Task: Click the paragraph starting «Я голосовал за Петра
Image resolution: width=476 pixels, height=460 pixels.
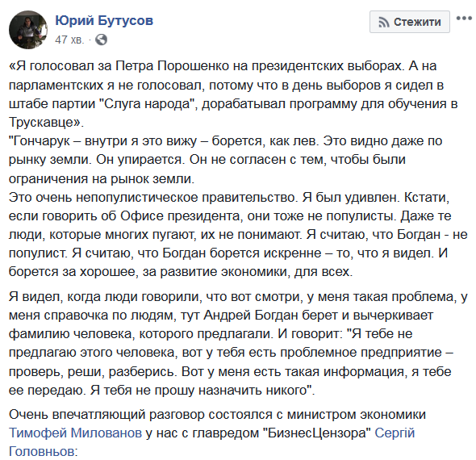Action: coord(233,94)
